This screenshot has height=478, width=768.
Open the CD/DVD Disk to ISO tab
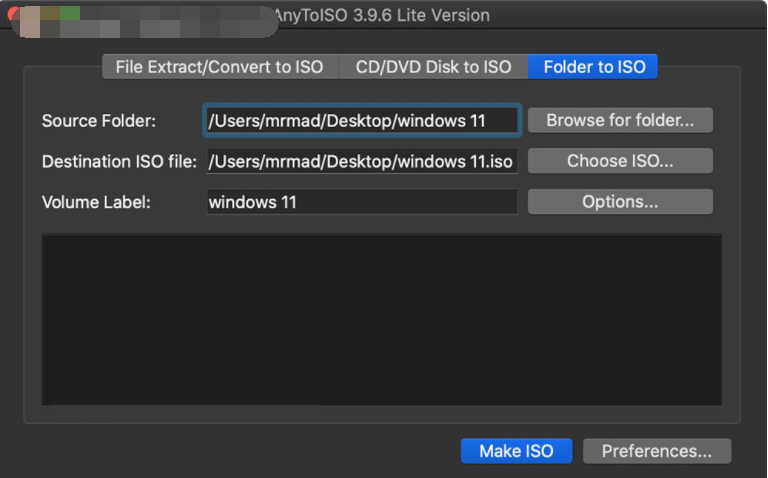click(433, 67)
